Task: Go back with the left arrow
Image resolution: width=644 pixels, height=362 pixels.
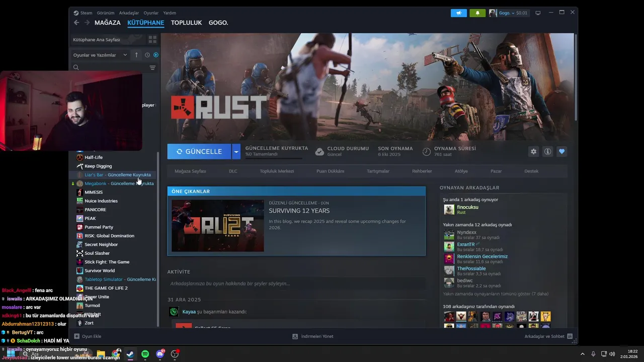Action: [76, 23]
